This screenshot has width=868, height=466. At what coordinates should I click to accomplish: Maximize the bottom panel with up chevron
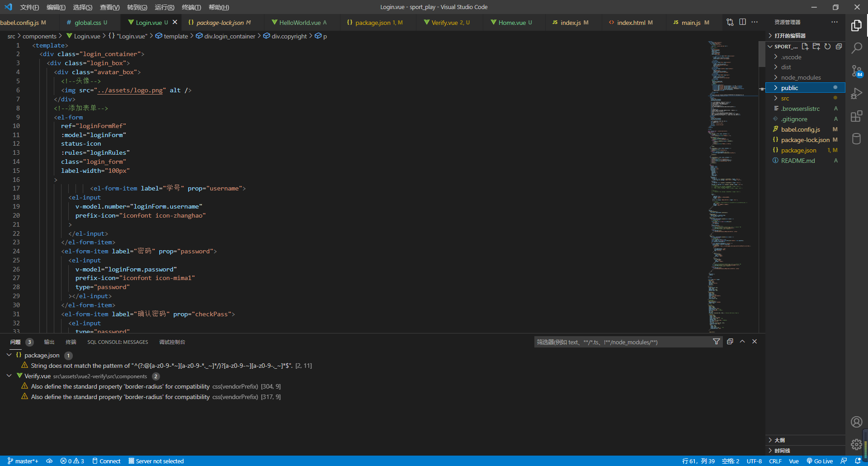point(742,342)
